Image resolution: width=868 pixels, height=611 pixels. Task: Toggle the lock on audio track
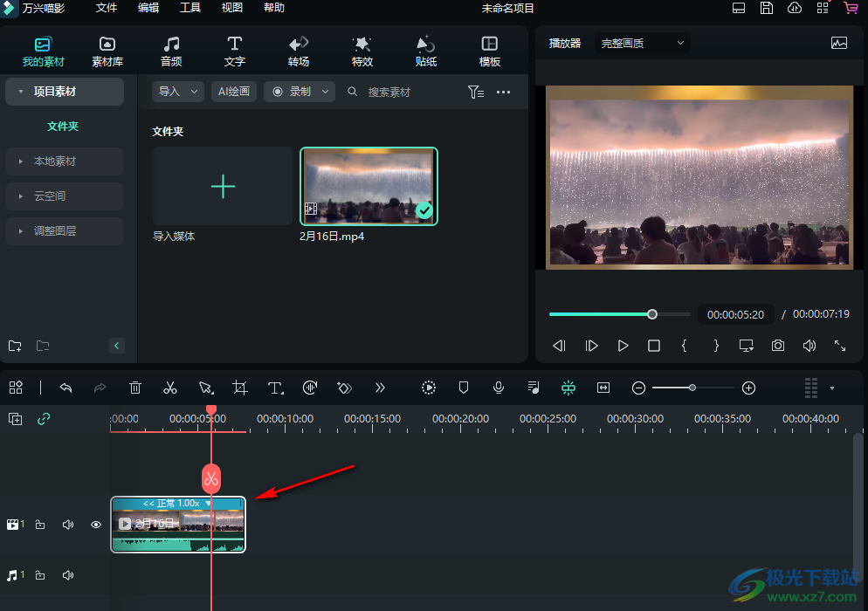[x=40, y=575]
